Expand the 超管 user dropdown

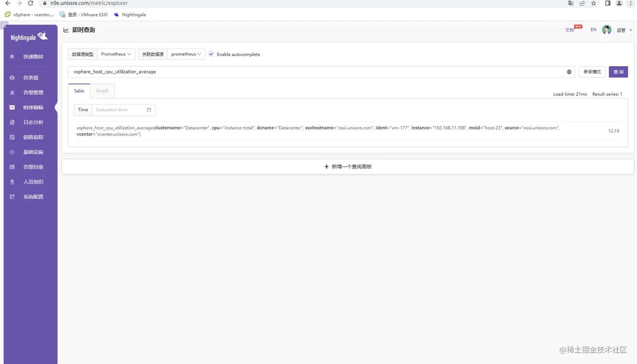tap(624, 30)
